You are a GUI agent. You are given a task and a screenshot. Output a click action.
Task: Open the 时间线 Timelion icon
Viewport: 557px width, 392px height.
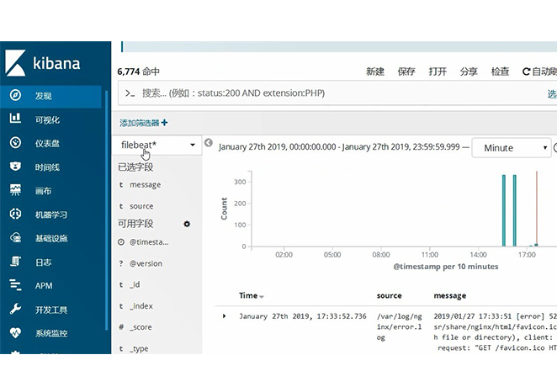pyautogui.click(x=15, y=167)
